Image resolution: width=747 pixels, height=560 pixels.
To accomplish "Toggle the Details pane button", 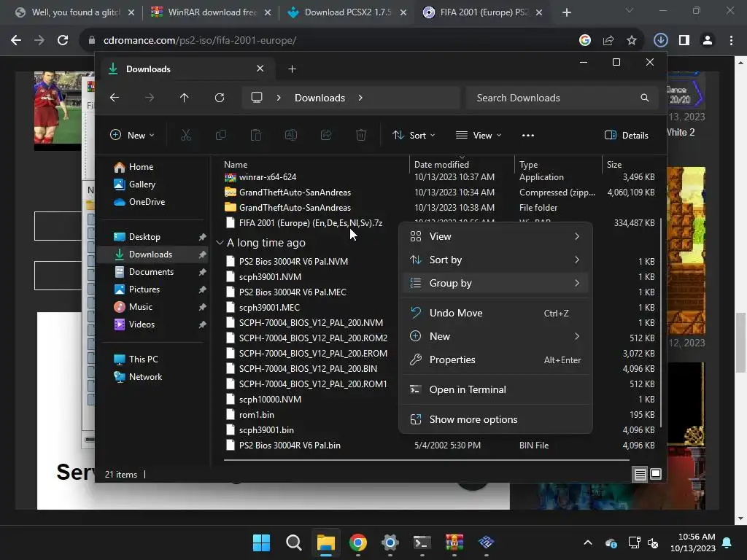I will pos(626,135).
